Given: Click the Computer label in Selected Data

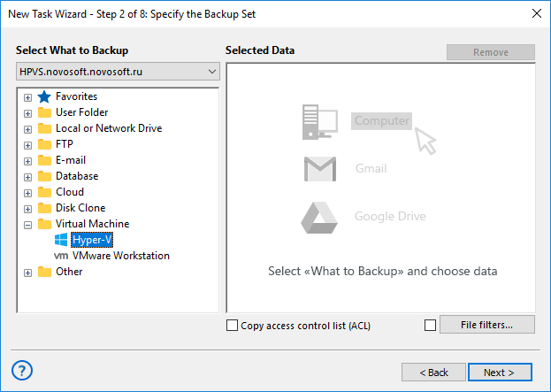Looking at the screenshot, I should pyautogui.click(x=381, y=121).
